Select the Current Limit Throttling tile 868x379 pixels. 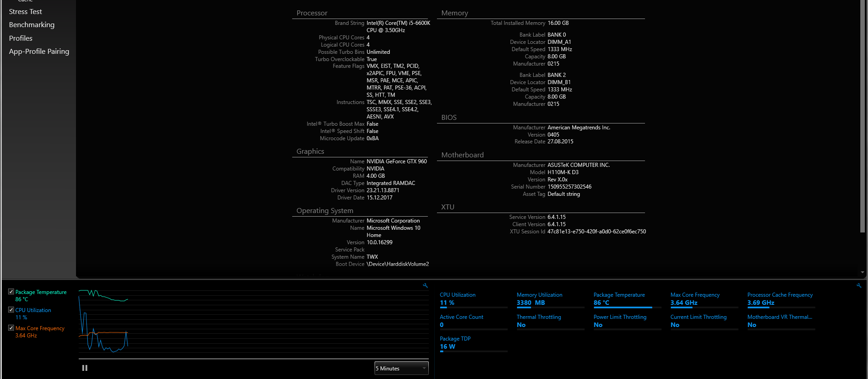(x=704, y=322)
